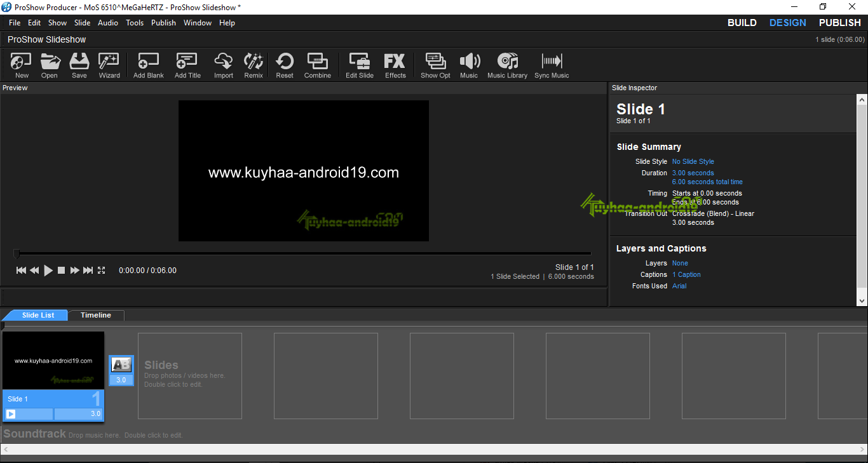Click the preview seek bar handle
This screenshot has height=463, width=868.
tap(17, 253)
